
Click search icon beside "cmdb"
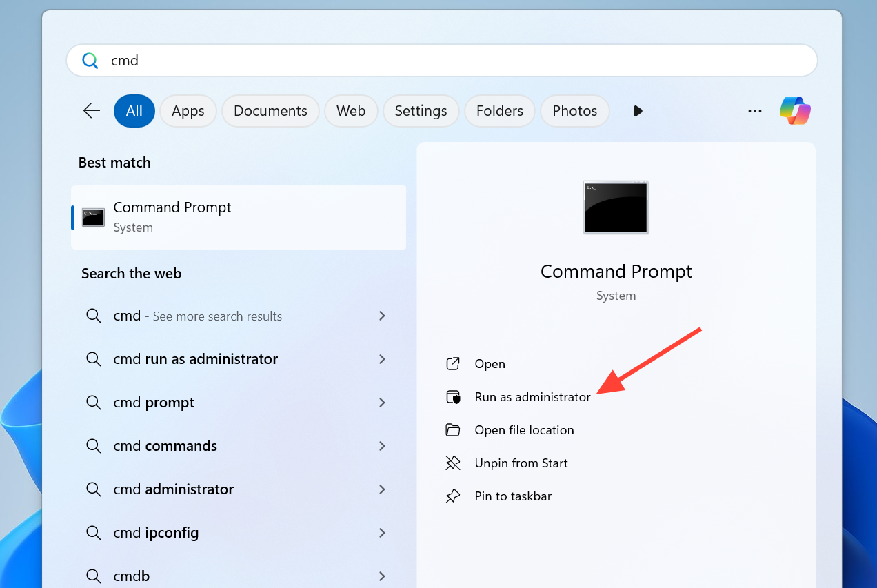[x=94, y=576]
